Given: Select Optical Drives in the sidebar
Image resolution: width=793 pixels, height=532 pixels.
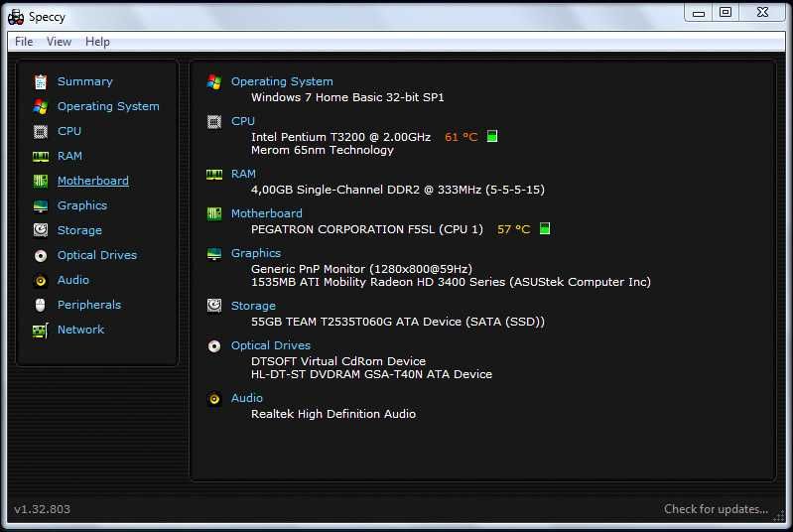Looking at the screenshot, I should 97,255.
